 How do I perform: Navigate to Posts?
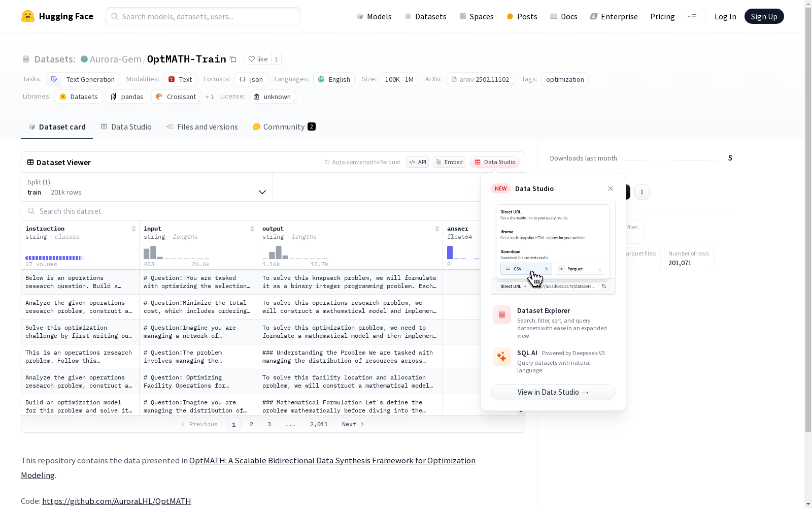click(522, 16)
